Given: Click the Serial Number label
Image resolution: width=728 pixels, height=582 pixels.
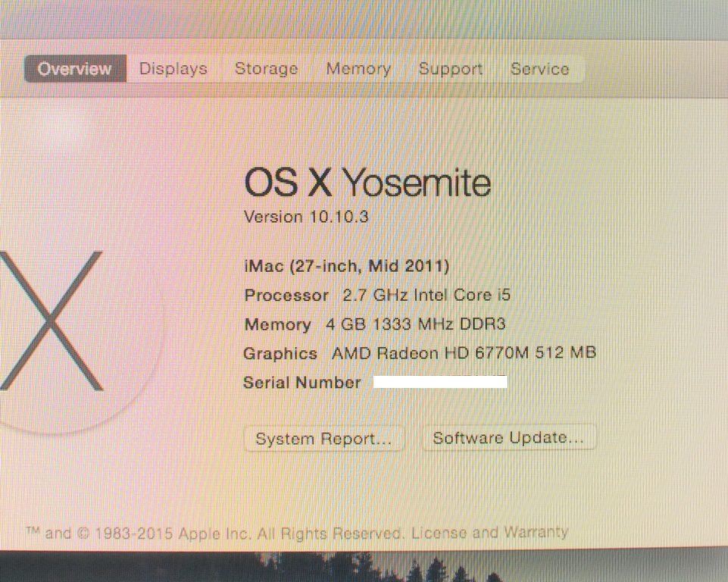Looking at the screenshot, I should (x=302, y=382).
